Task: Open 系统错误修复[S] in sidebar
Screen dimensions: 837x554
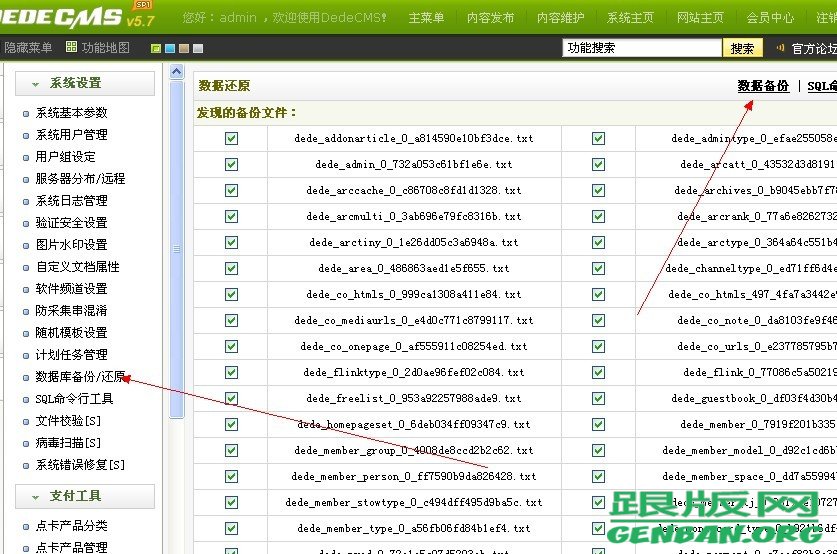Action: tap(80, 465)
